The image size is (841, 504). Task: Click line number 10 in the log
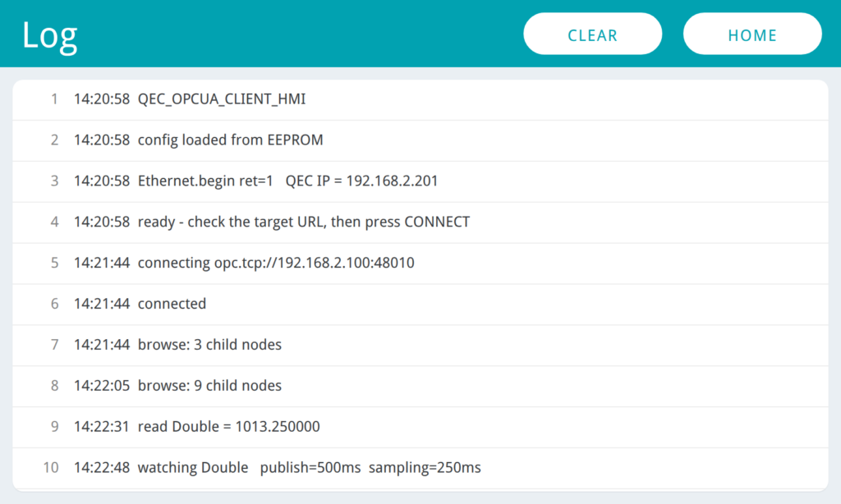click(x=51, y=468)
